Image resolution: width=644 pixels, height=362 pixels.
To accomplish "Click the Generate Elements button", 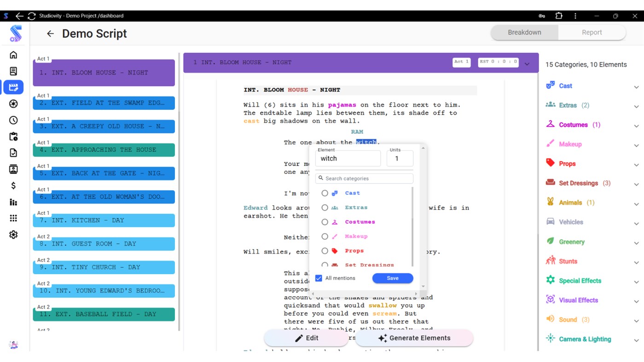I will click(x=414, y=338).
